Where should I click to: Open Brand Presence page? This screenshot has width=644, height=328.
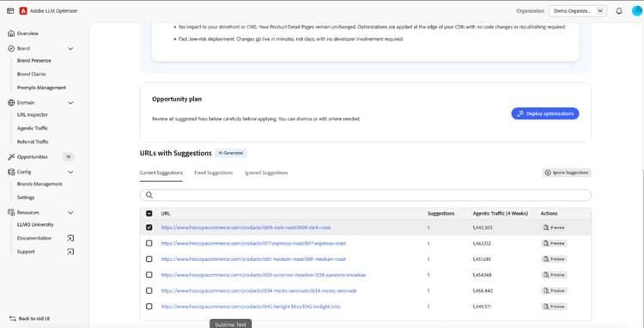tap(34, 60)
